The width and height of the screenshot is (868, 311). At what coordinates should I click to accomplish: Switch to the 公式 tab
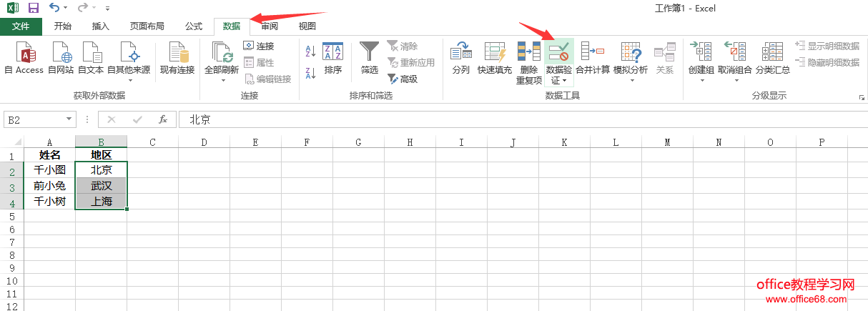(x=194, y=26)
